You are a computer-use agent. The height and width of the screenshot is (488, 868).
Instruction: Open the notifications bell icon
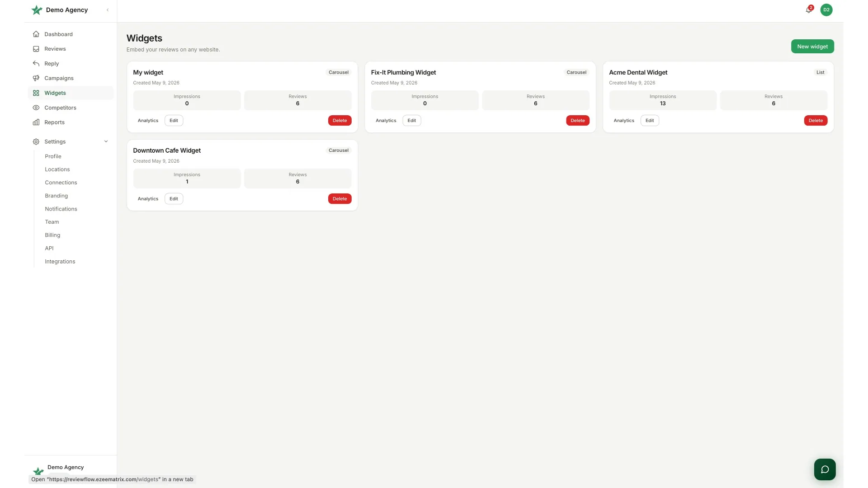coord(809,10)
